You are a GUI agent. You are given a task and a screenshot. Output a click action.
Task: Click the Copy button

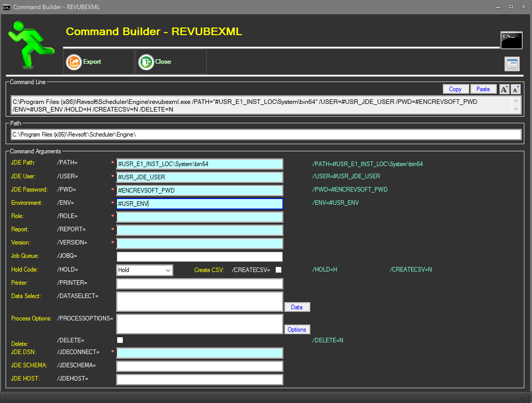point(456,89)
